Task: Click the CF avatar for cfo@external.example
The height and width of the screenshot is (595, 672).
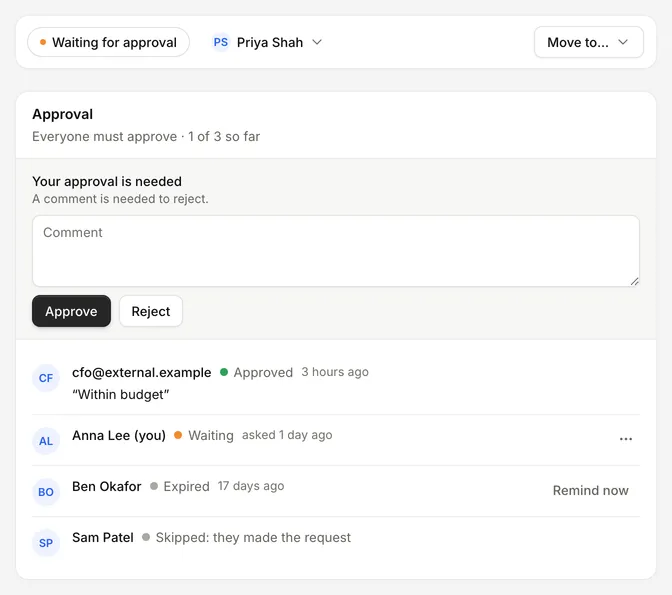Action: 46,378
